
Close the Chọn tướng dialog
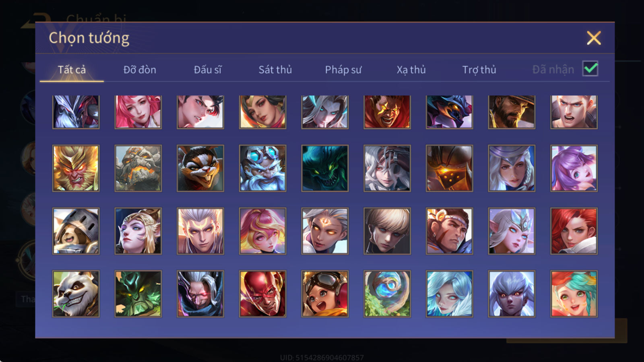point(594,38)
